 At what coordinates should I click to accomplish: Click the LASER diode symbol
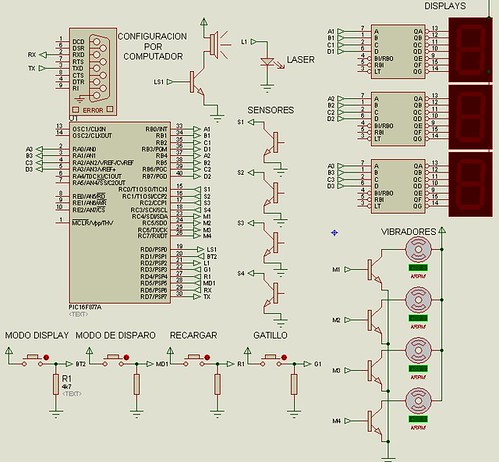(267, 62)
